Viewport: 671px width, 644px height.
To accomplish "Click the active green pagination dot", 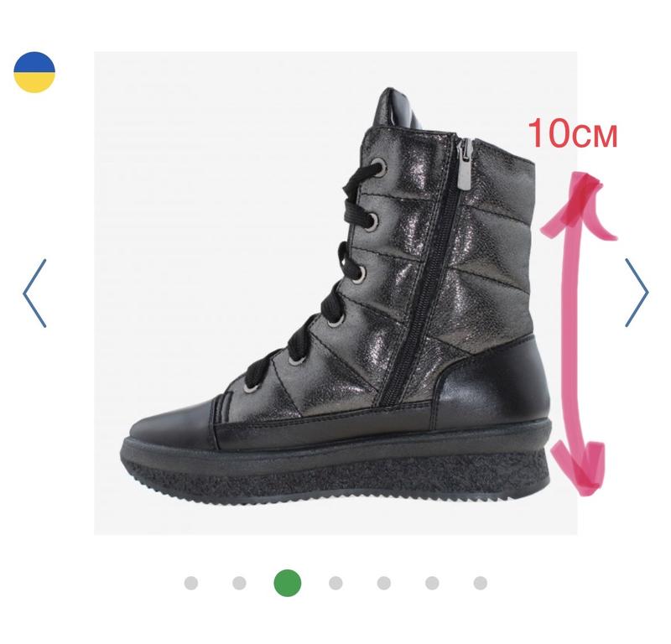I will tap(288, 583).
